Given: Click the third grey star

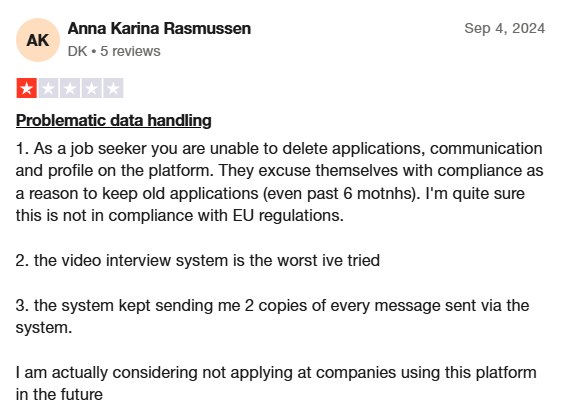Looking at the screenshot, I should click(x=70, y=88).
